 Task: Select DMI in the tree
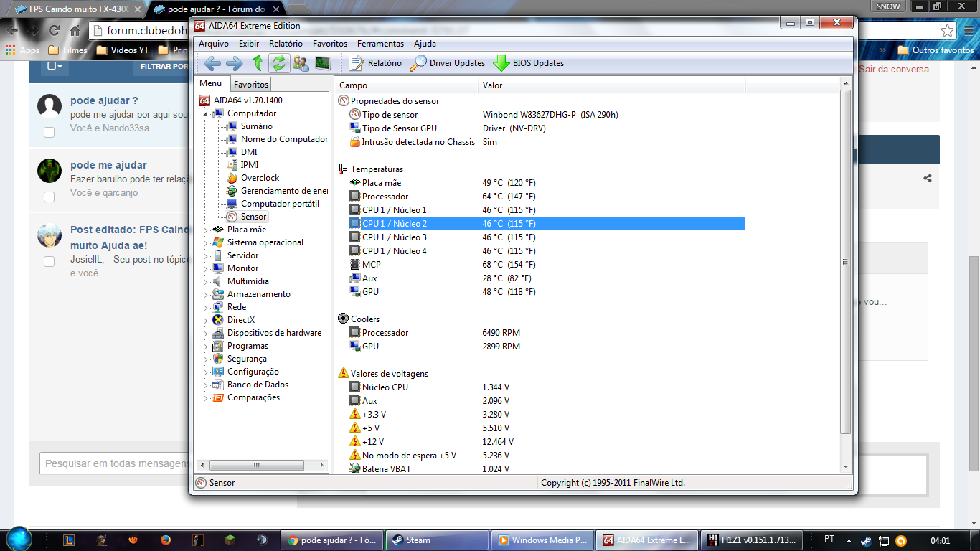[x=249, y=152]
